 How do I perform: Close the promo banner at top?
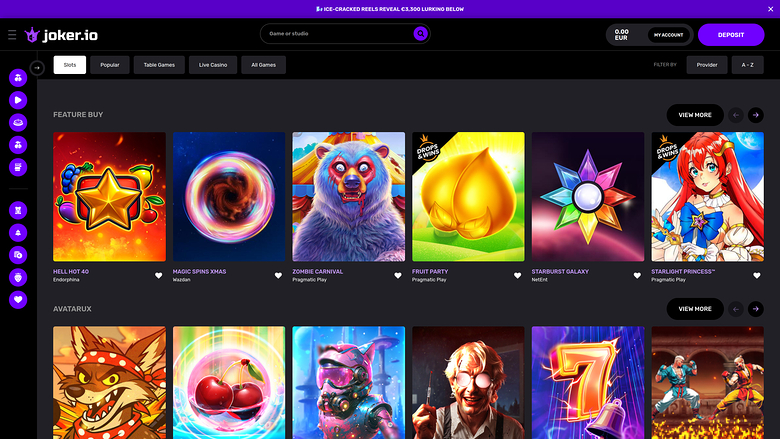click(x=769, y=8)
